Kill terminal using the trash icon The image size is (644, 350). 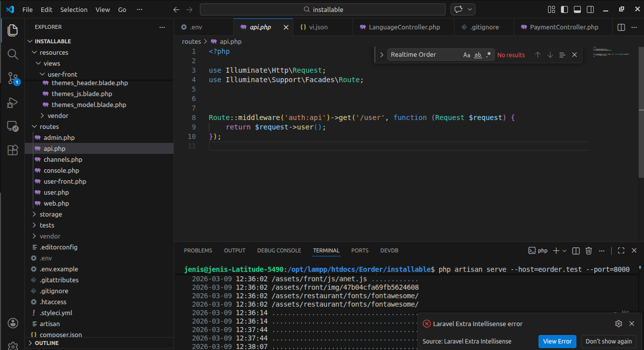589,251
